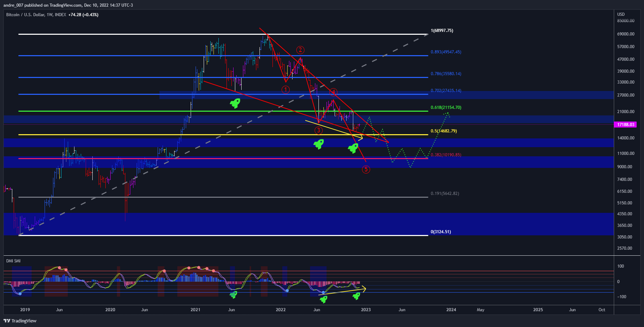This screenshot has height=327, width=644.
Task: Click the 47000.00 price axis label
Action: [626, 59]
